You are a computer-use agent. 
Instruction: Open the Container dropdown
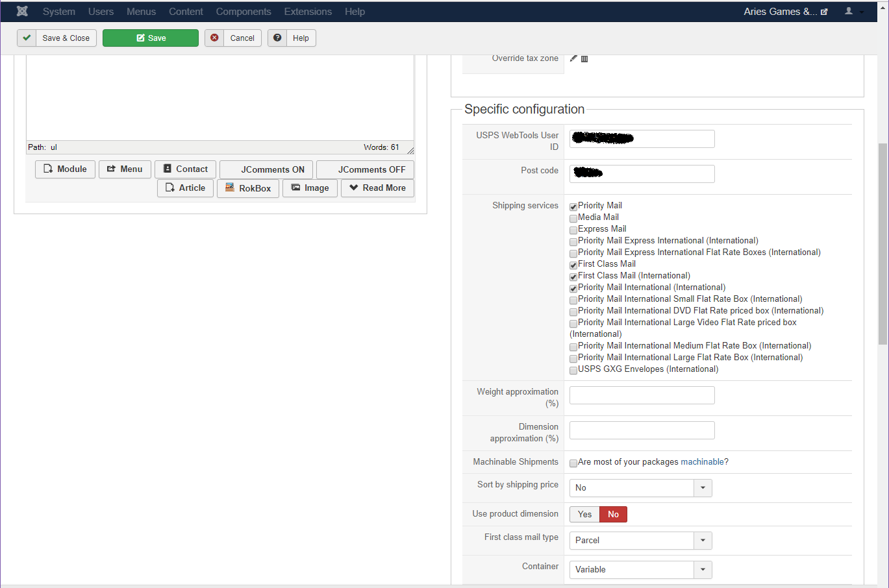click(641, 570)
